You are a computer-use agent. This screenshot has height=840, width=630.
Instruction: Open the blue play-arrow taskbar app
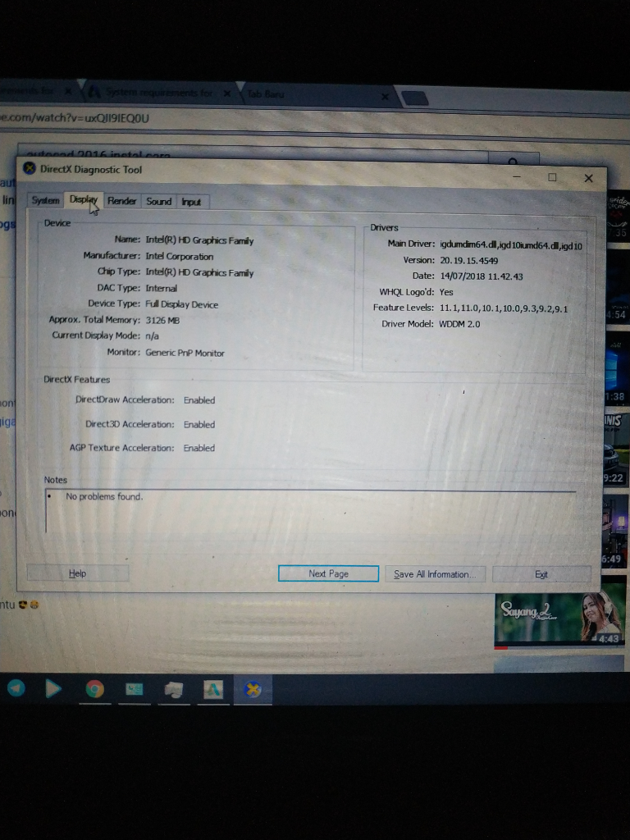point(53,688)
